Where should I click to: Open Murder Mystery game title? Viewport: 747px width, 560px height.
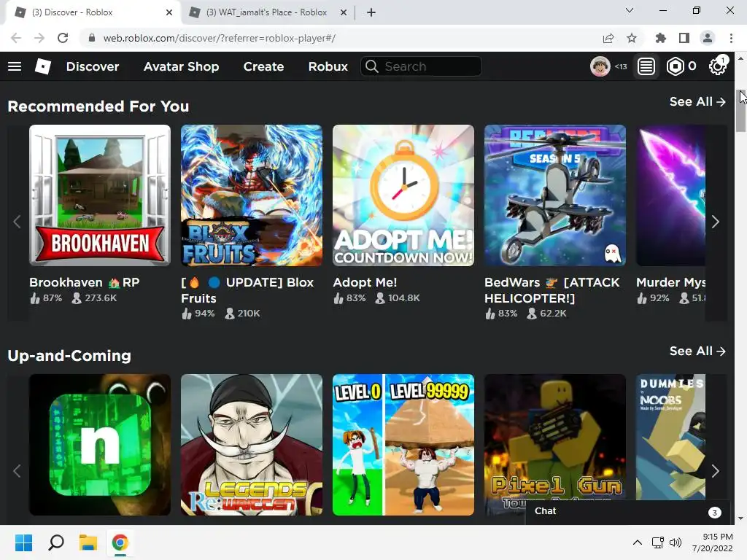point(671,282)
